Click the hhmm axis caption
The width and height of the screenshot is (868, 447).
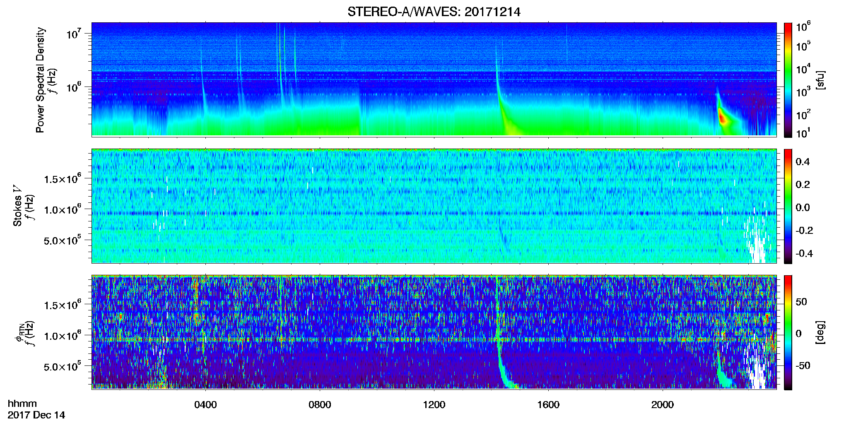coord(22,404)
